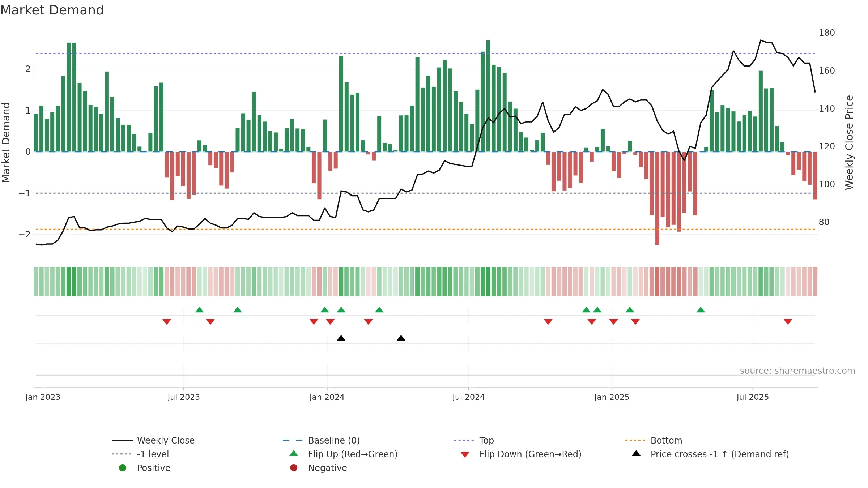Click the dark green heat strip cell at Jul 2024 peak
The image size is (868, 488).
(488, 282)
